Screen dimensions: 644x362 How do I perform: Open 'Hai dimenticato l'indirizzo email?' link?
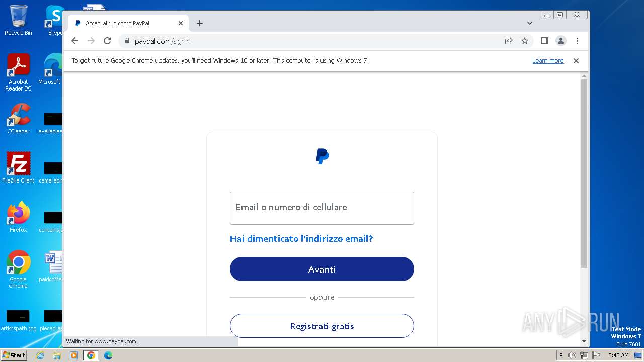pyautogui.click(x=301, y=239)
